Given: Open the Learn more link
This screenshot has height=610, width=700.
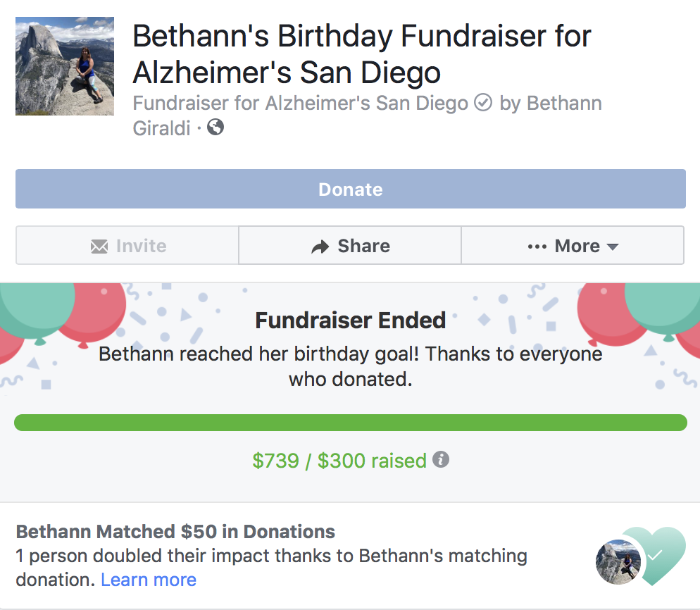Looking at the screenshot, I should (x=149, y=580).
